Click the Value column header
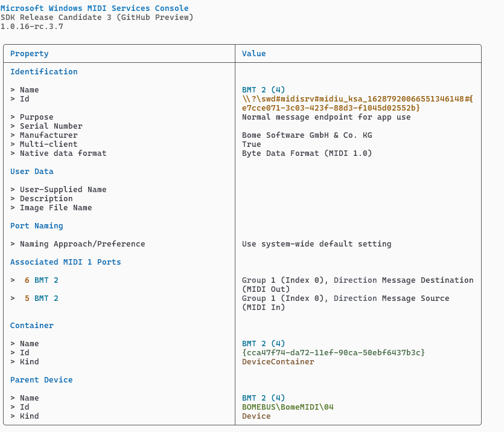 click(x=254, y=54)
